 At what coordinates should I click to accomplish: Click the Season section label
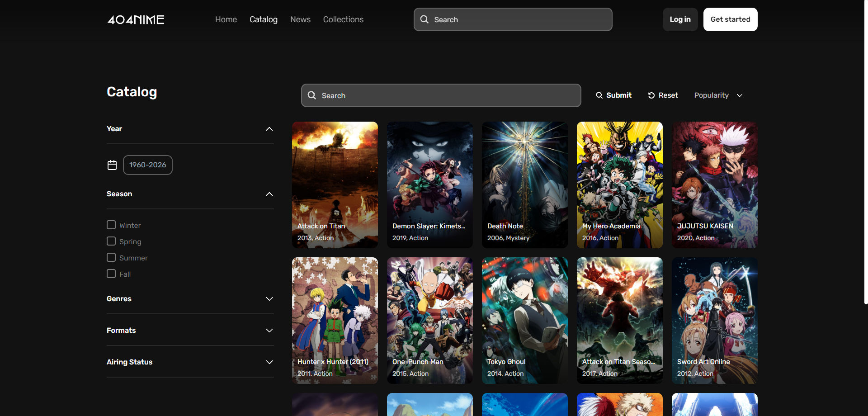point(119,194)
